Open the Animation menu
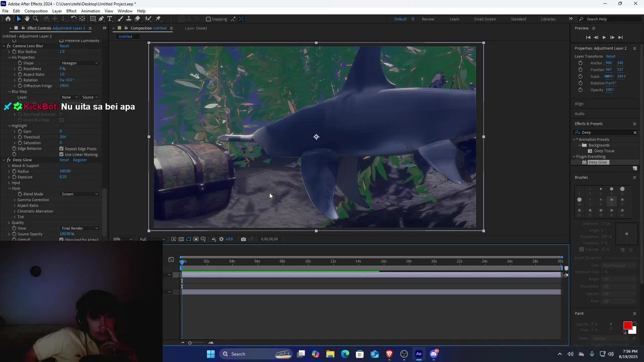Screen dimensions: 644x362 91,11
